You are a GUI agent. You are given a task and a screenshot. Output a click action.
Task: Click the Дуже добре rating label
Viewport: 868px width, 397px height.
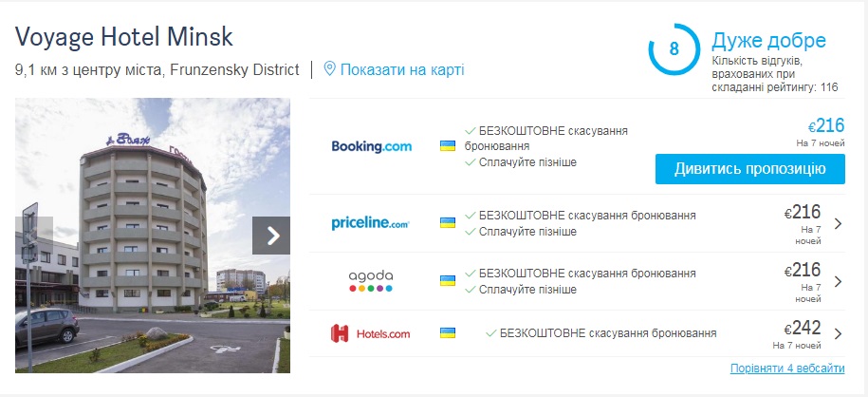[x=768, y=40]
